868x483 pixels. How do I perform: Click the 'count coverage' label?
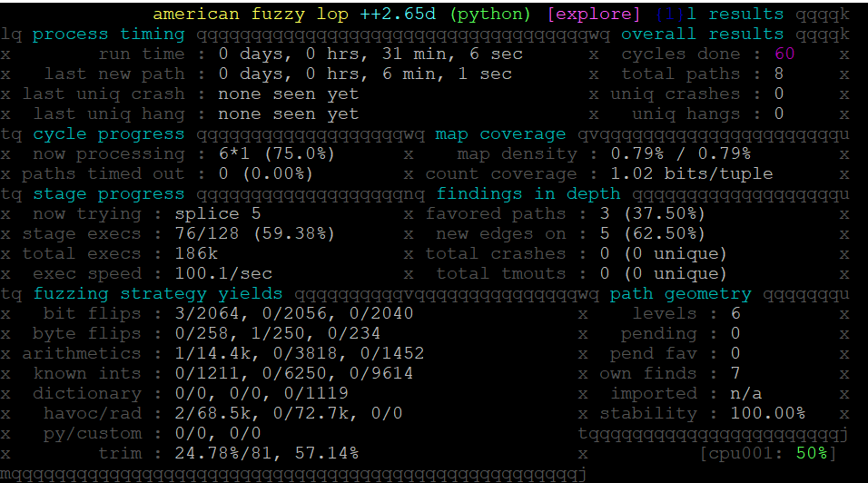[501, 173]
